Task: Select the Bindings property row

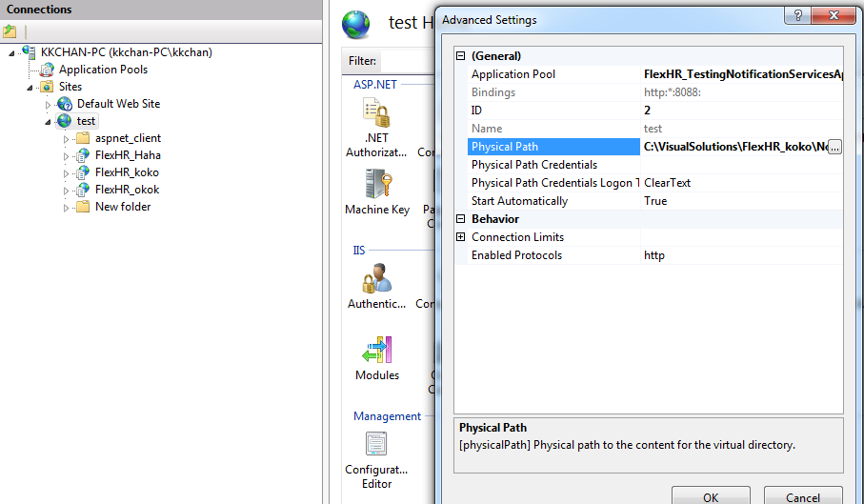Action: 654,92
